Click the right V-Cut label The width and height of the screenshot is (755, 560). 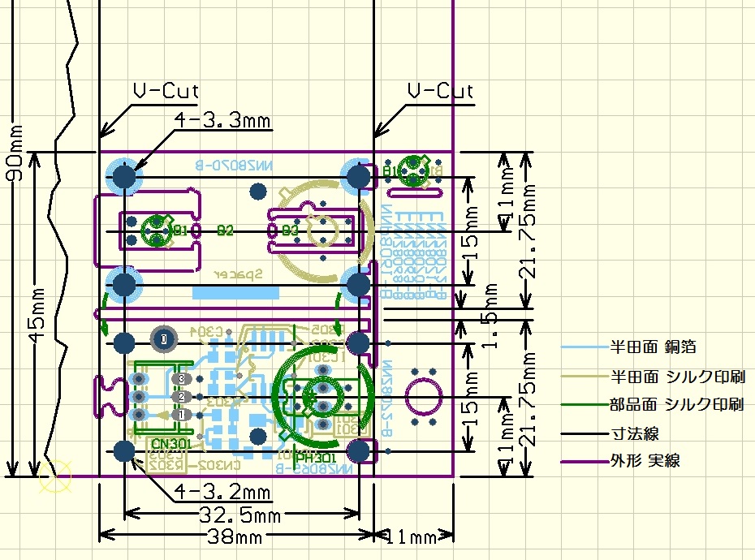441,91
